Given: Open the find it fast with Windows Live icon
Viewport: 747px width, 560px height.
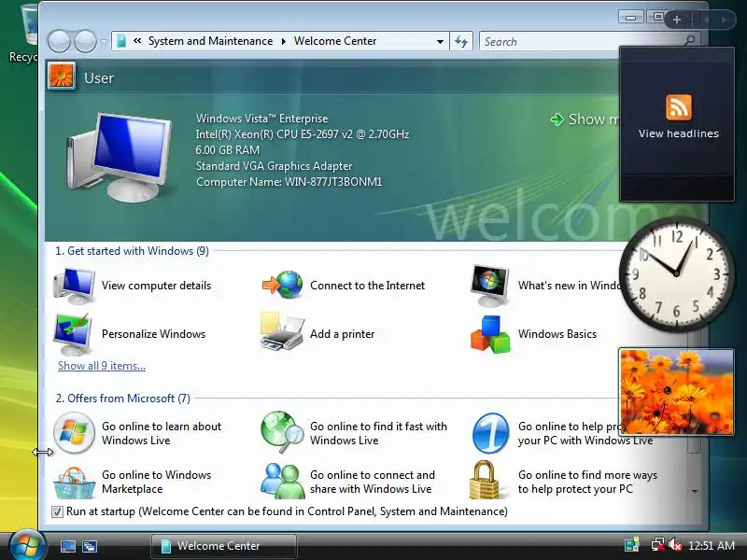Looking at the screenshot, I should [x=282, y=432].
